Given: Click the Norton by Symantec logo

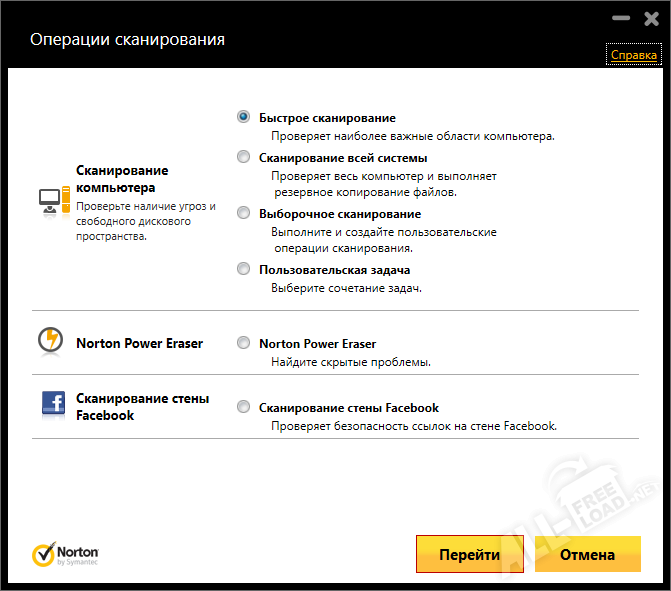Looking at the screenshot, I should 65,554.
